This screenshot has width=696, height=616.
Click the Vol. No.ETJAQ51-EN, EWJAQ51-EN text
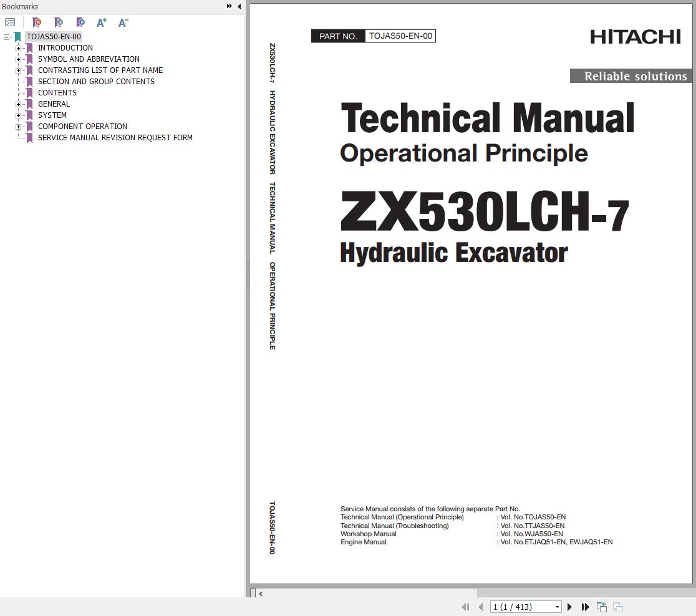point(557,542)
